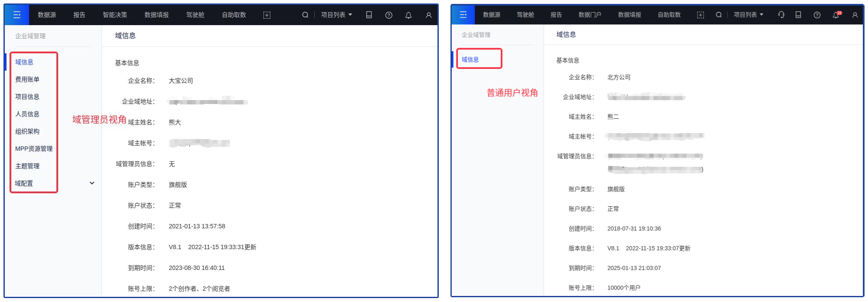Select MPP资源管理 sidebar item
Viewport: 868px width, 302px height.
[x=34, y=149]
